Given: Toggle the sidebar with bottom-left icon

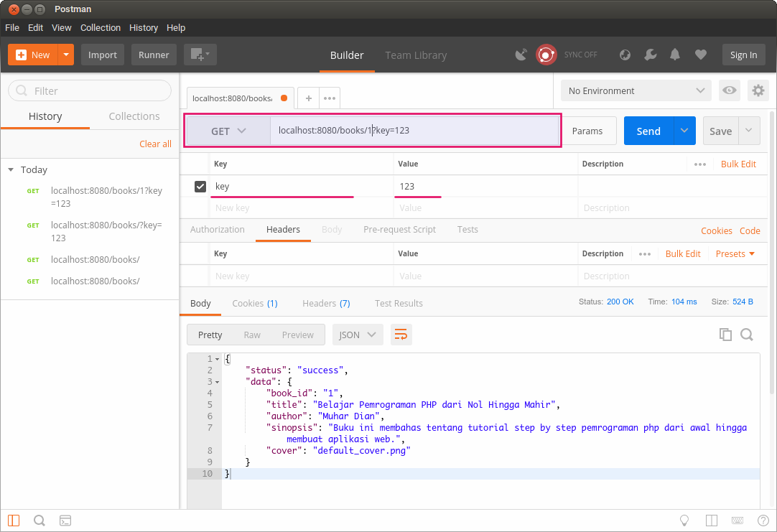Looking at the screenshot, I should click(x=14, y=521).
